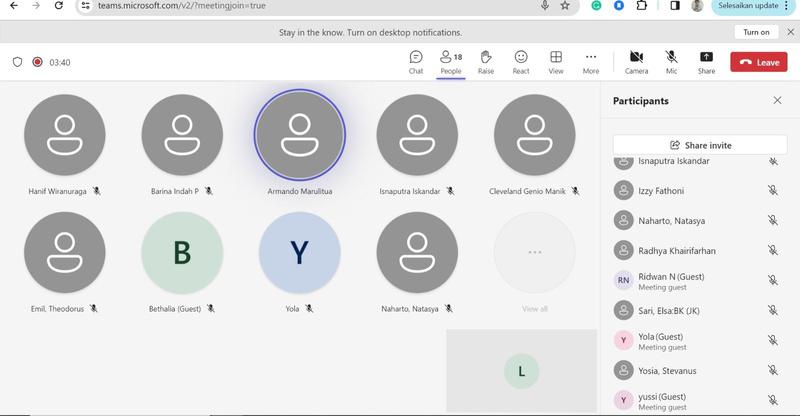Click the shield security icon
This screenshot has height=416, width=800.
17,62
